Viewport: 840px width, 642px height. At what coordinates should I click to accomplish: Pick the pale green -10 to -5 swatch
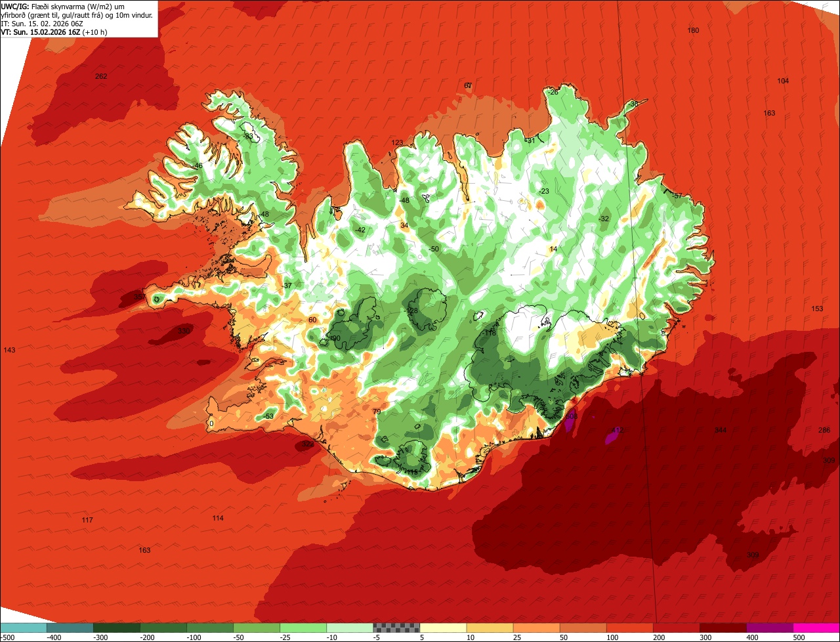coord(350,628)
